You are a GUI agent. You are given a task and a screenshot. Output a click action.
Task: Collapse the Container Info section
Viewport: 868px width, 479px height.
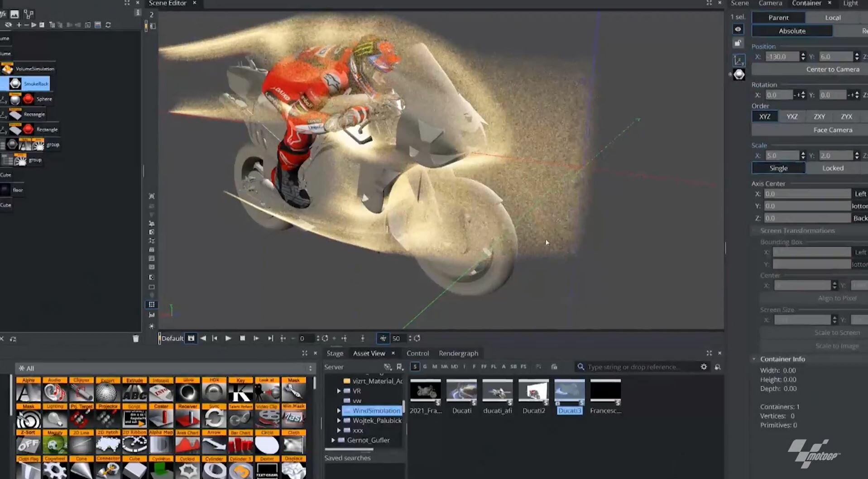[754, 359]
